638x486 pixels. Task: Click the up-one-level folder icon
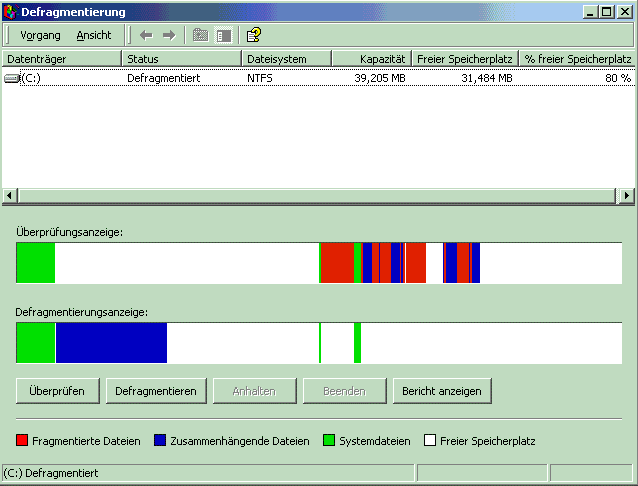(200, 35)
